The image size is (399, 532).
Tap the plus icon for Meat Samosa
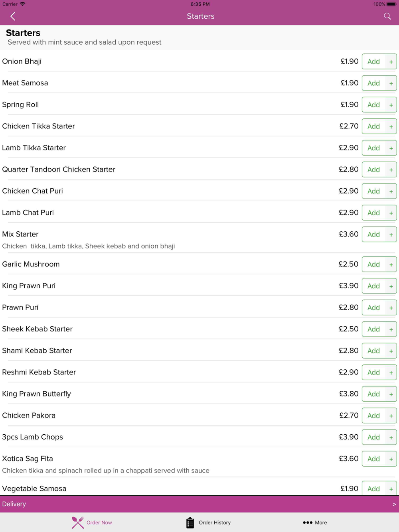pyautogui.click(x=391, y=83)
